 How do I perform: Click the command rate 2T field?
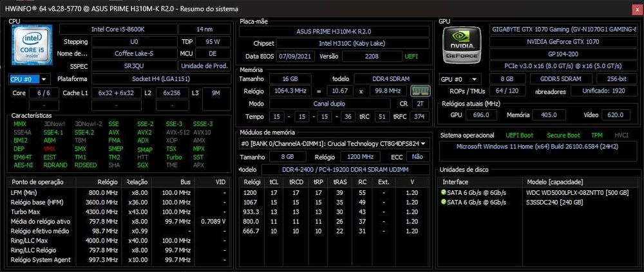tap(420, 104)
